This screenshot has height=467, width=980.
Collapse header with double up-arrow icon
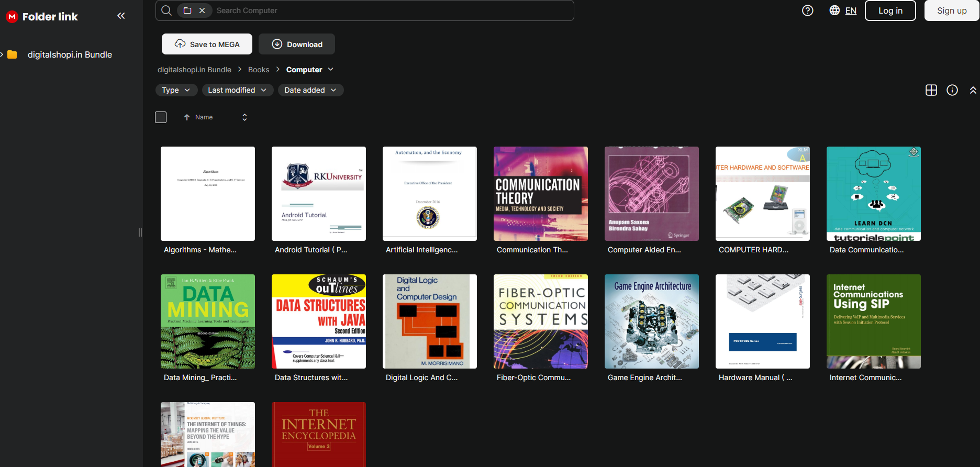click(x=973, y=90)
